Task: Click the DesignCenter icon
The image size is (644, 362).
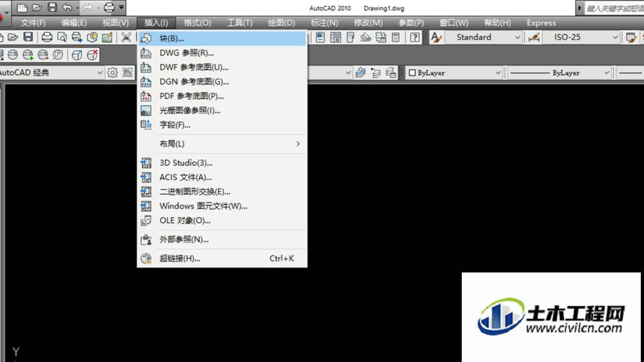Action: [x=336, y=37]
